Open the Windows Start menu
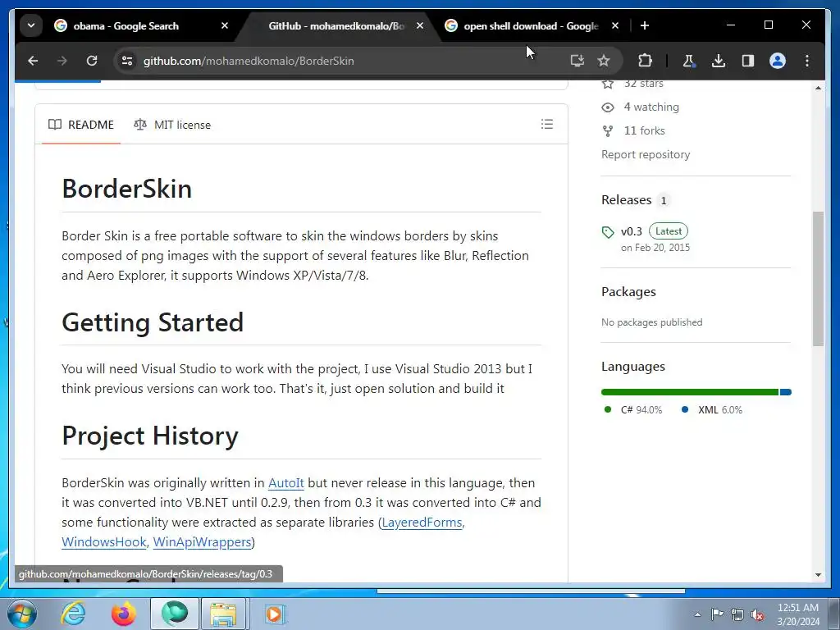The height and width of the screenshot is (630, 840). (x=21, y=614)
